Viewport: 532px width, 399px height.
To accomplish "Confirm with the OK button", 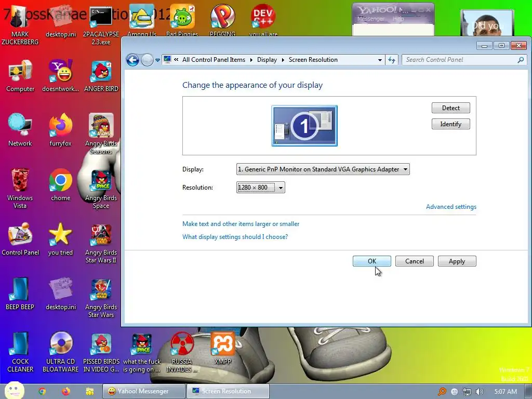I will (372, 261).
